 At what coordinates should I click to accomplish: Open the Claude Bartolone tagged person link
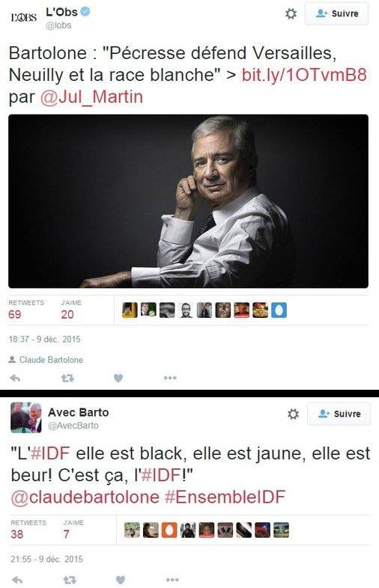pyautogui.click(x=51, y=360)
